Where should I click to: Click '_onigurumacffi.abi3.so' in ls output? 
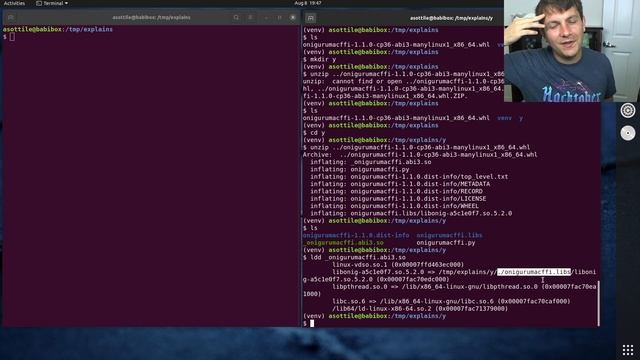tap(343, 243)
